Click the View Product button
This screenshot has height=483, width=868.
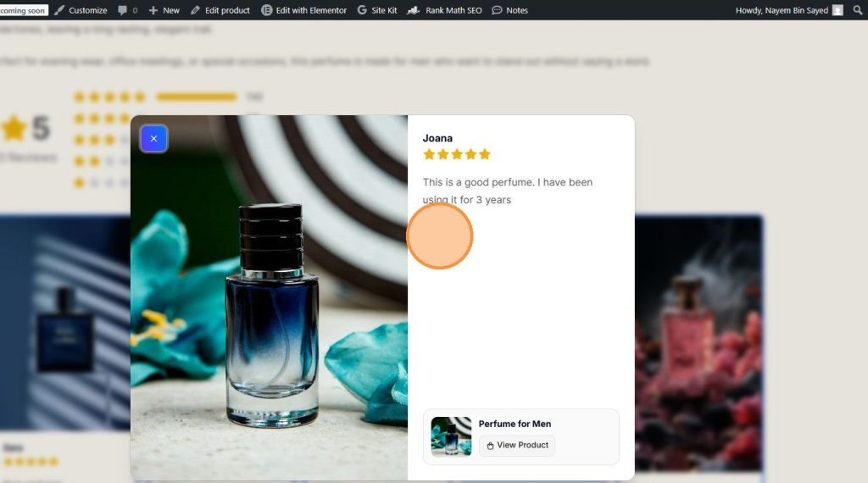(x=517, y=445)
